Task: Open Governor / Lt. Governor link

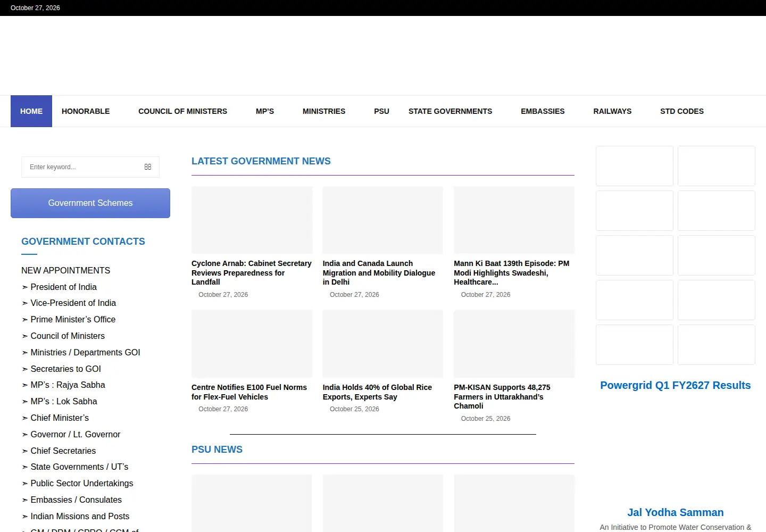Action: (75, 435)
